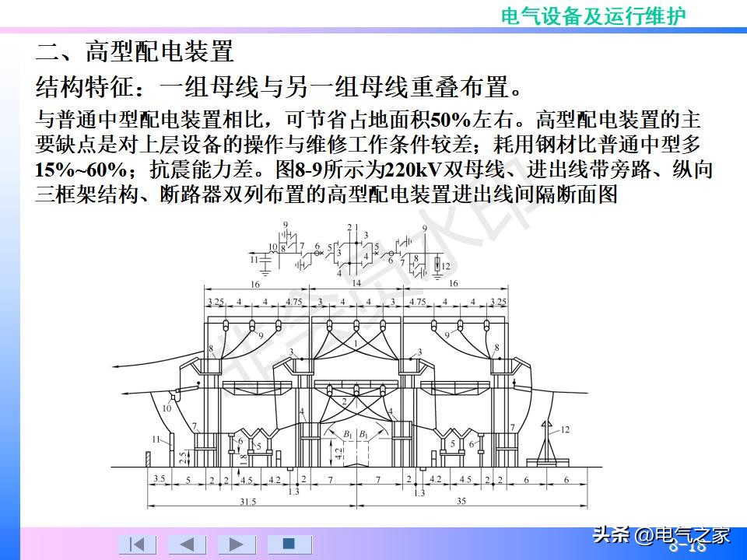Screen dimensions: 747x560
Task: Click the previous-slide arrow icon
Action: coord(188,544)
